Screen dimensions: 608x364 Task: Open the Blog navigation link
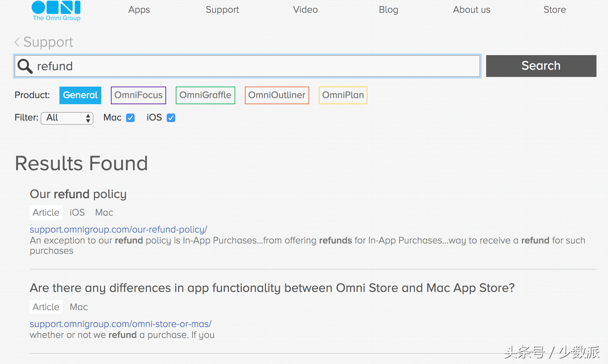click(x=388, y=10)
